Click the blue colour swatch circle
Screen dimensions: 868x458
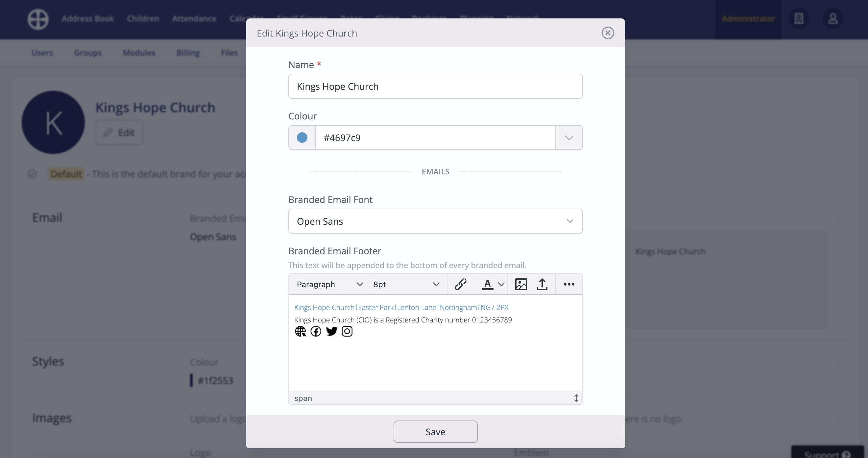(302, 138)
